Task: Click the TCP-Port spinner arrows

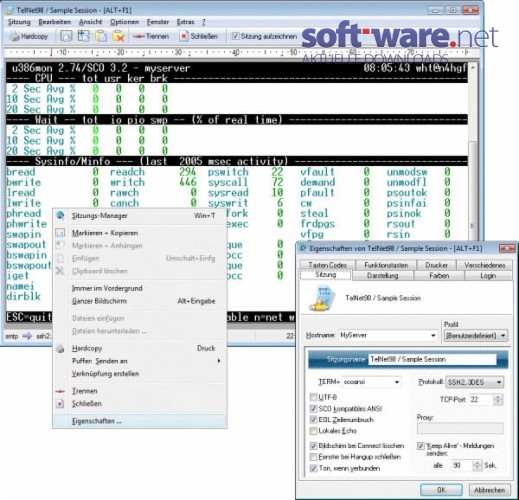Action: [498, 399]
